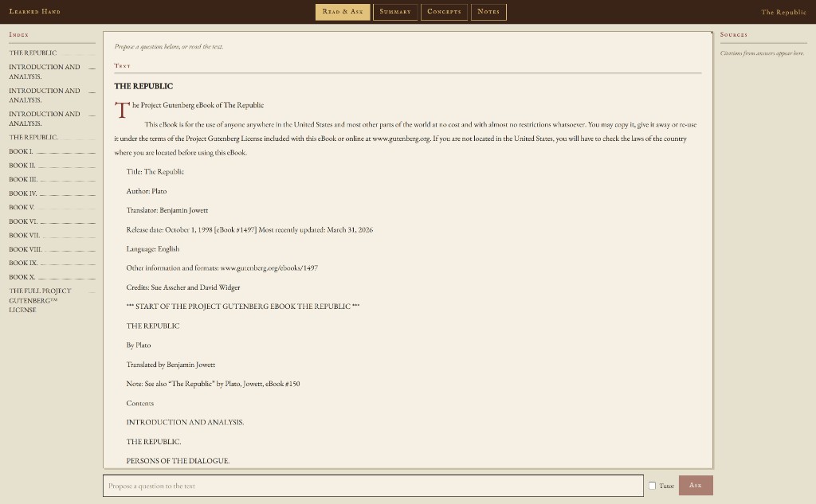Open the first THE REPUBLIC index entry
This screenshot has height=504, width=816.
[52, 53]
